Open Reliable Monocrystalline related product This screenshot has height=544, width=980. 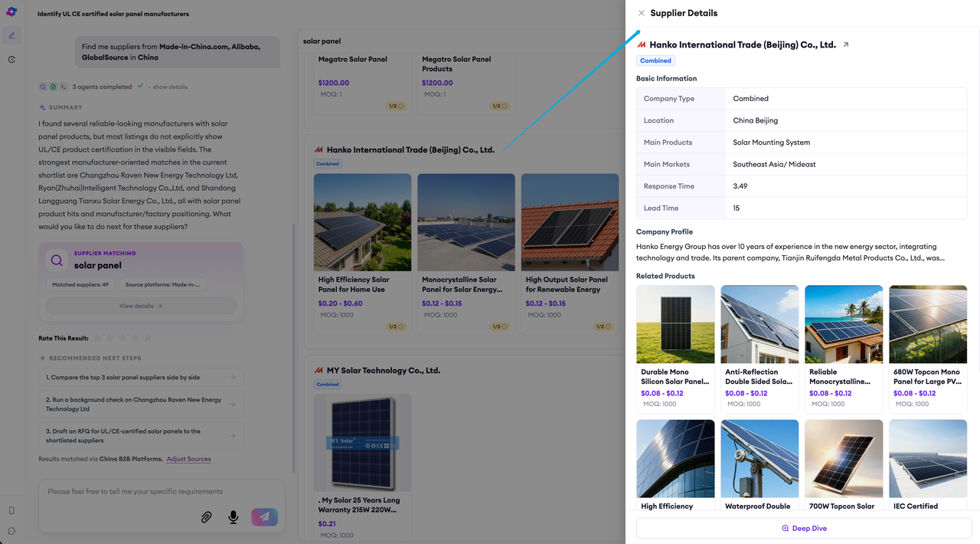coord(844,349)
